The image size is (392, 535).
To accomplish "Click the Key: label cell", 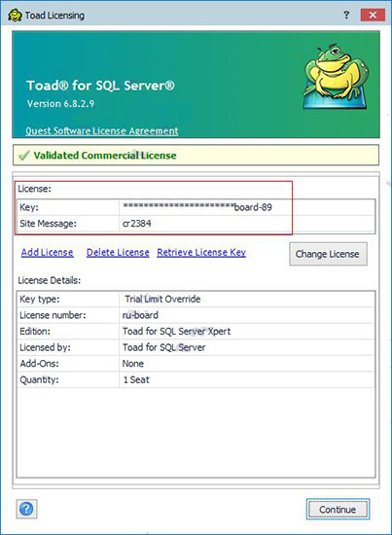I will [68, 207].
